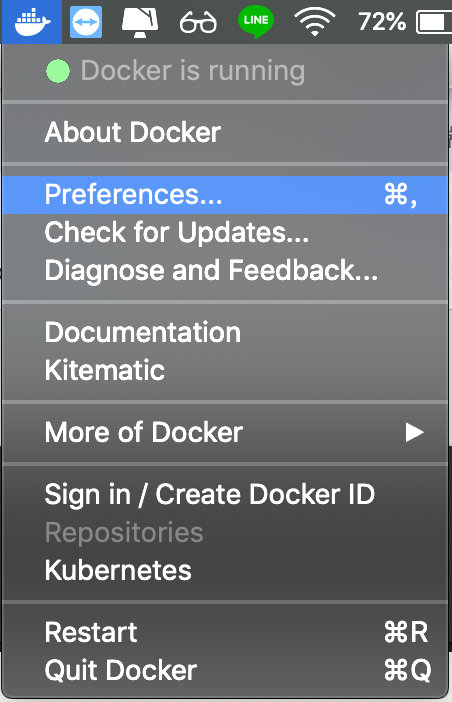The image size is (452, 702).
Task: Click Sign in / Create Docker ID
Action: 225,495
